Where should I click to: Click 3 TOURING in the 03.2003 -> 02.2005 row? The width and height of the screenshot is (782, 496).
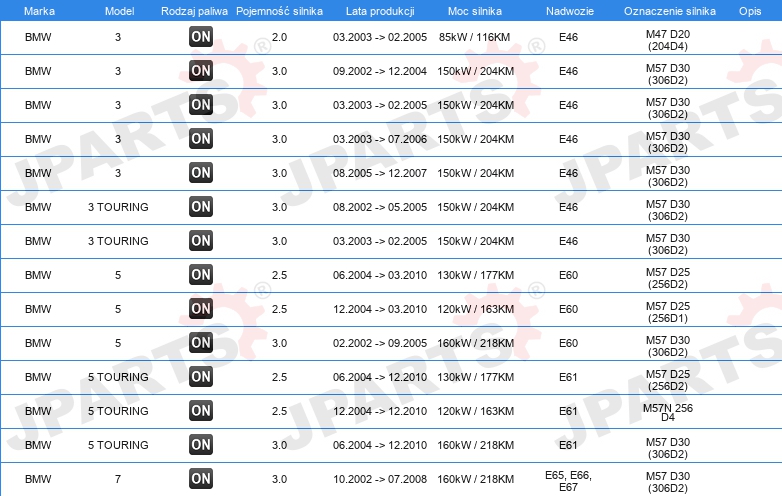point(118,241)
